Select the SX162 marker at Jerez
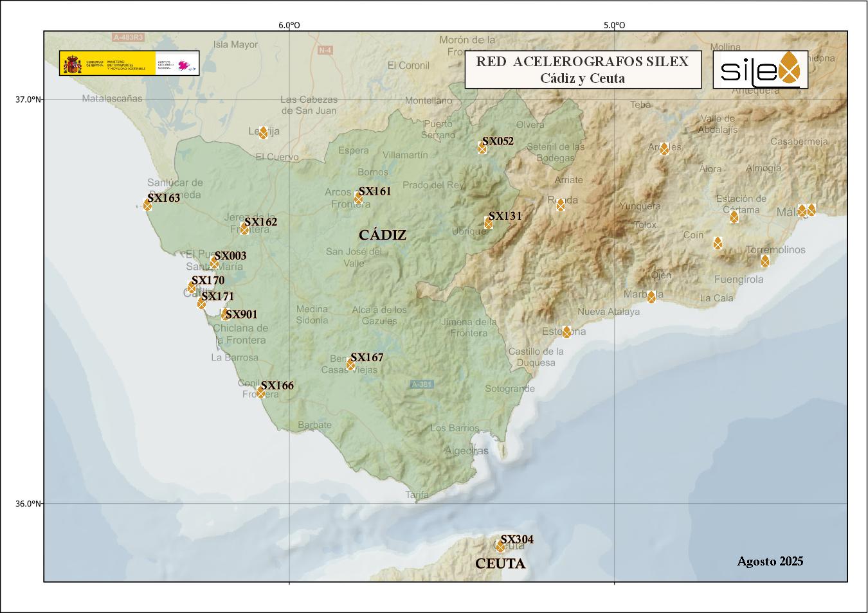This screenshot has height=613, width=868. coord(244,229)
